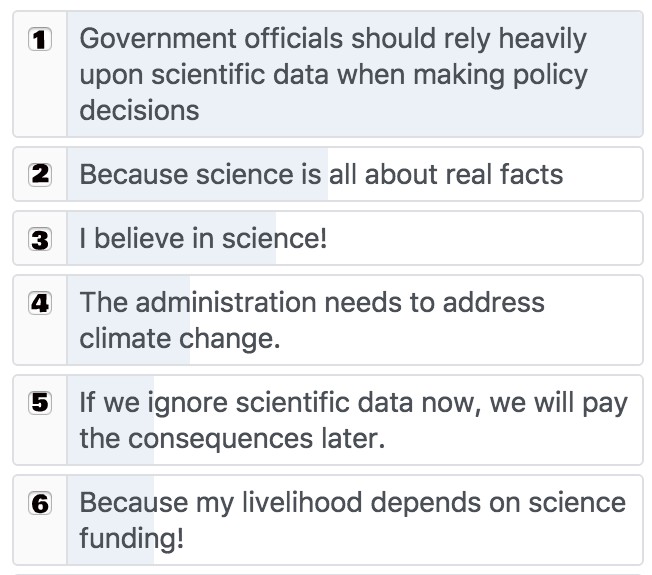Click the rank 5 number badge
652x575 pixels.
40,402
